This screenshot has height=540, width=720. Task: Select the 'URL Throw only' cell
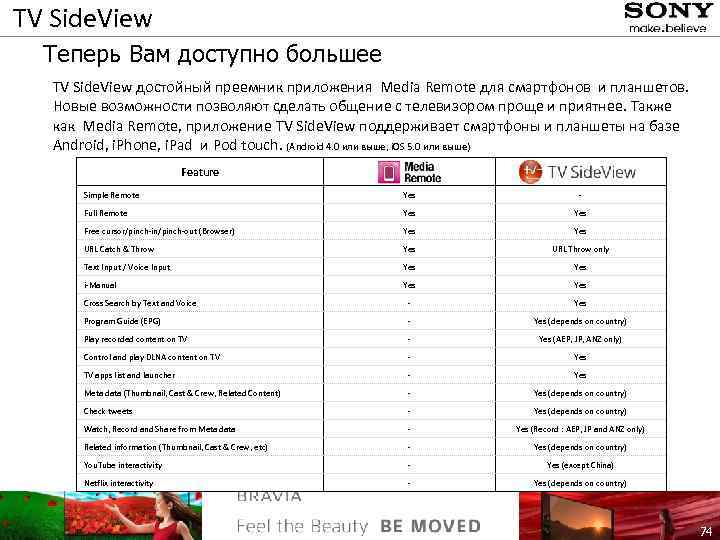(x=581, y=249)
